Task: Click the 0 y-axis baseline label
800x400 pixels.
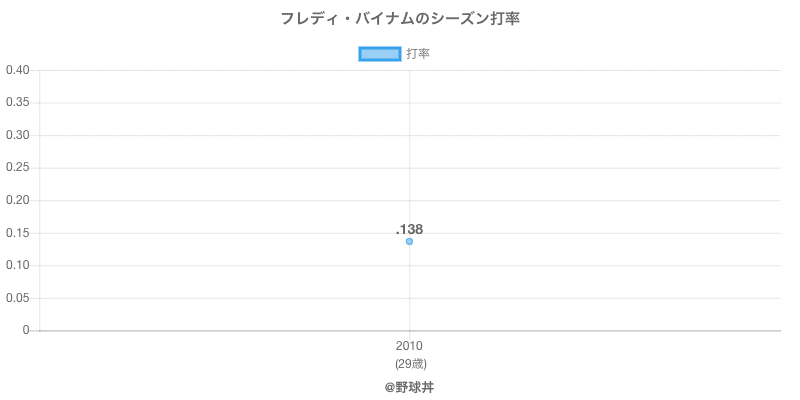Action: [x=28, y=330]
